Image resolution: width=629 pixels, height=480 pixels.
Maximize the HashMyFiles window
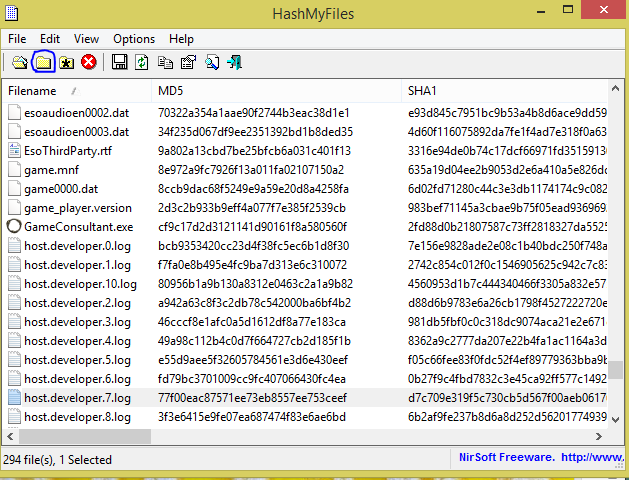coord(568,10)
